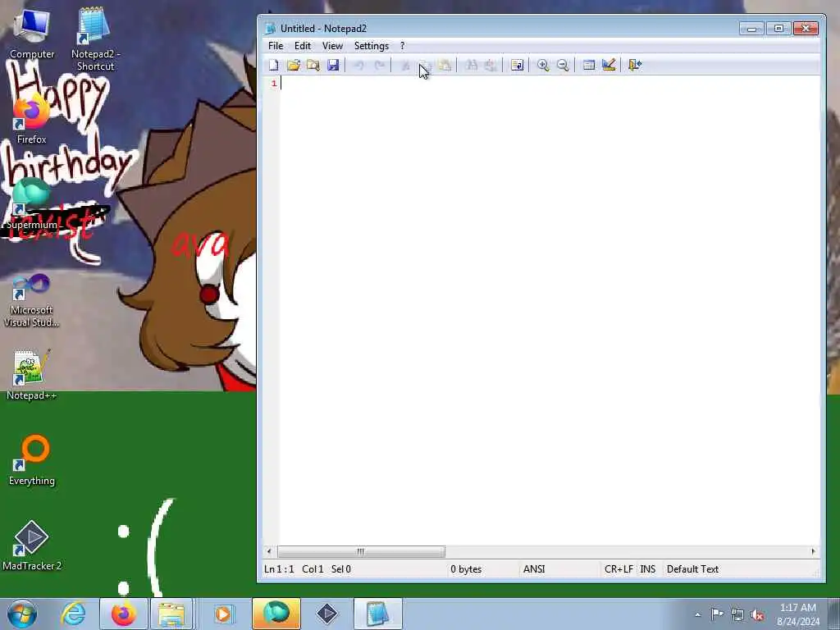Click the horizontal scrollbar right arrow

[x=813, y=551]
